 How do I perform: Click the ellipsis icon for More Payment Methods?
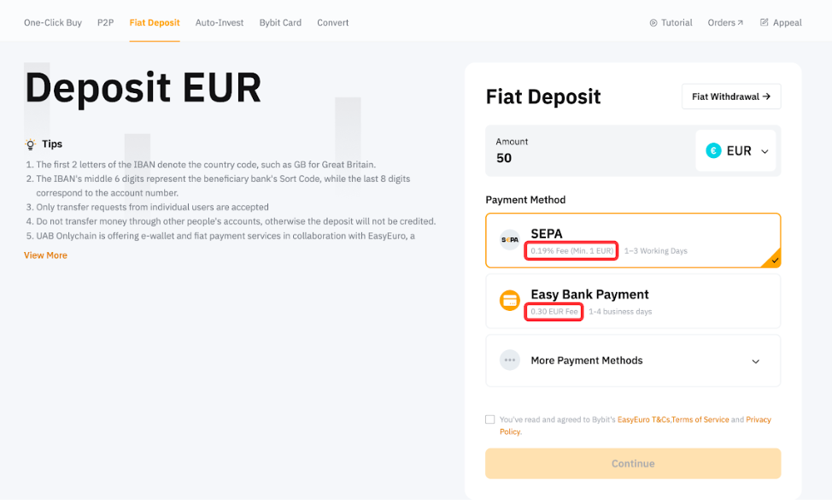pos(510,360)
